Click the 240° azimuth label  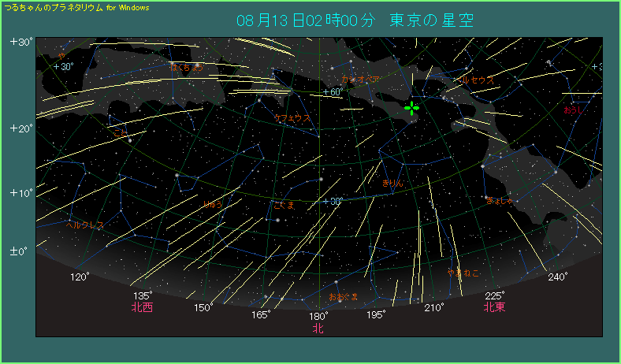point(557,277)
